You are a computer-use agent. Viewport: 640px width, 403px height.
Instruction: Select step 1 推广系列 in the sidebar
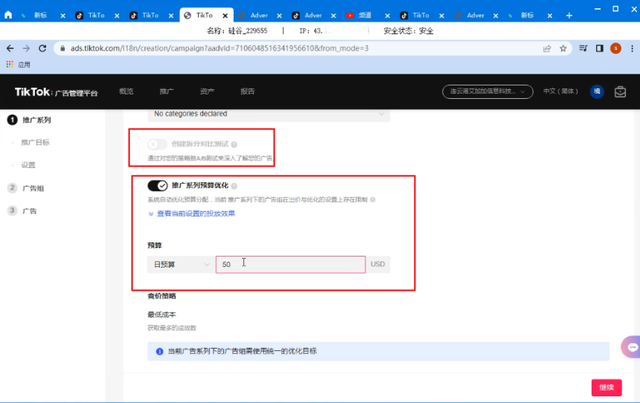29,120
